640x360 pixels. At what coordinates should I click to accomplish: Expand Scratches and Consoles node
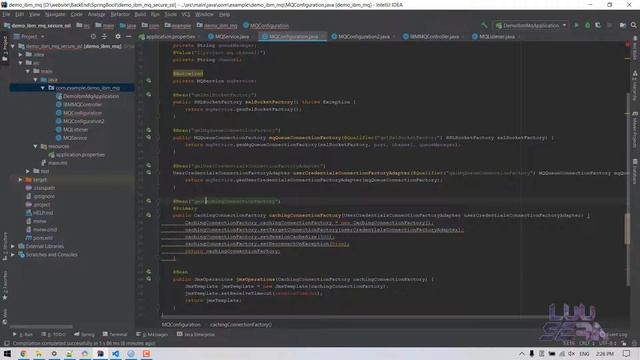click(13, 254)
